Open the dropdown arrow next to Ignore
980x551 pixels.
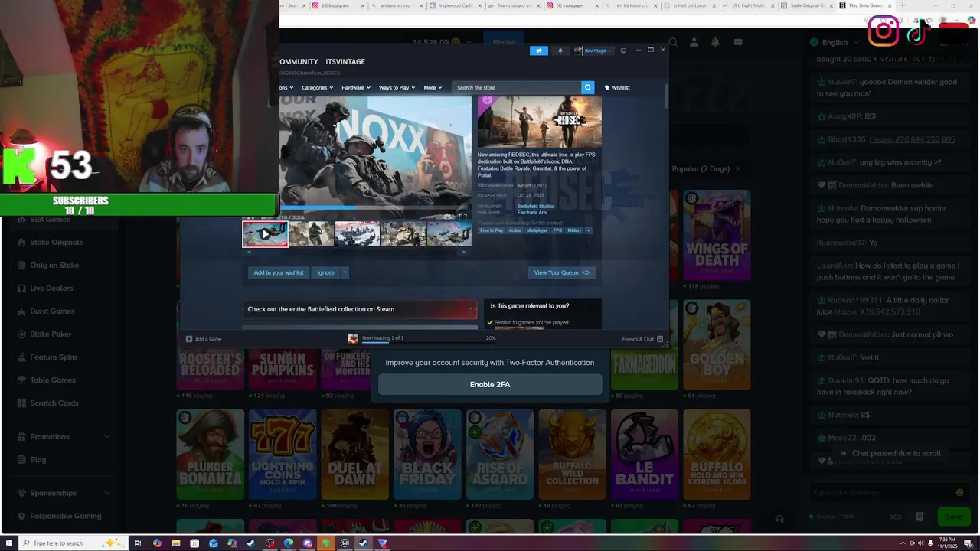[x=345, y=272]
